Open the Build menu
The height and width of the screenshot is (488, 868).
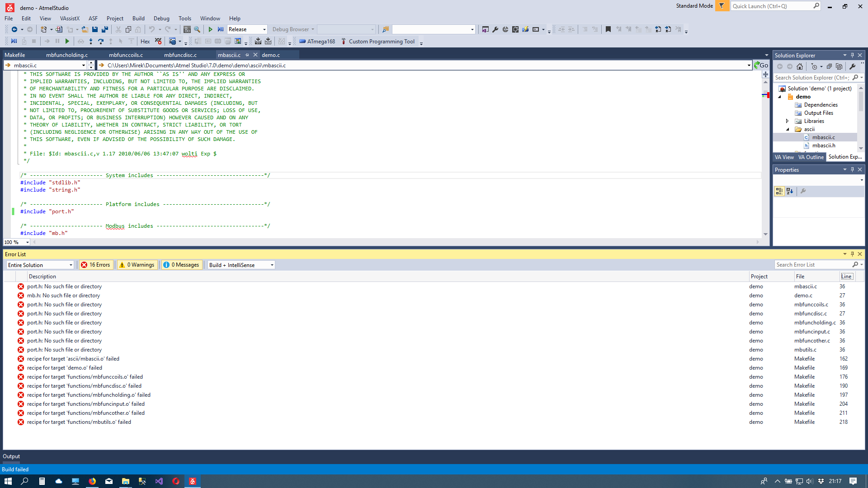coord(138,19)
